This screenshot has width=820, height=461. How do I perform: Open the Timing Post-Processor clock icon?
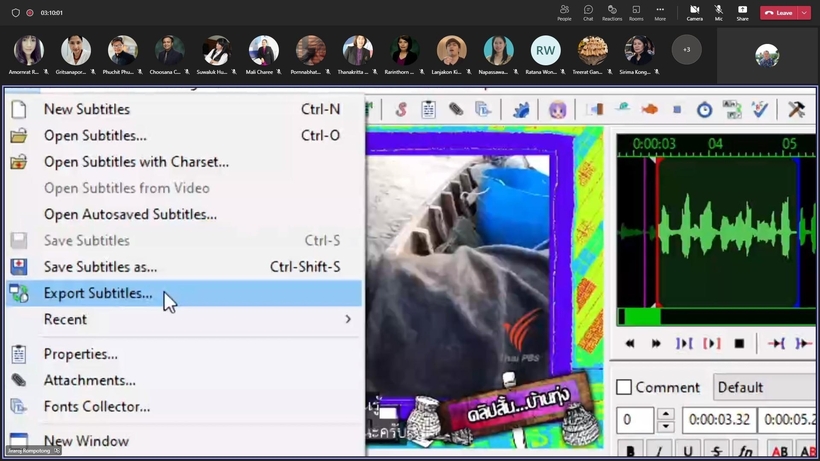(704, 110)
